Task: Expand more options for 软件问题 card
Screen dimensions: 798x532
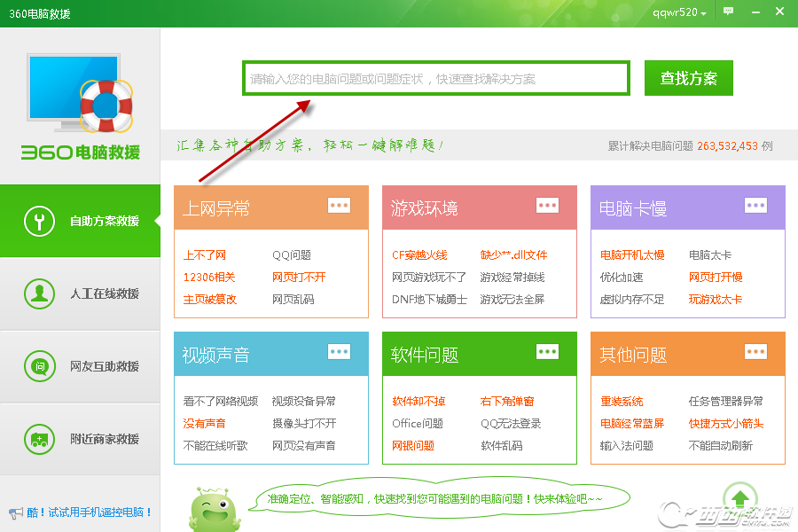Action: (x=548, y=352)
